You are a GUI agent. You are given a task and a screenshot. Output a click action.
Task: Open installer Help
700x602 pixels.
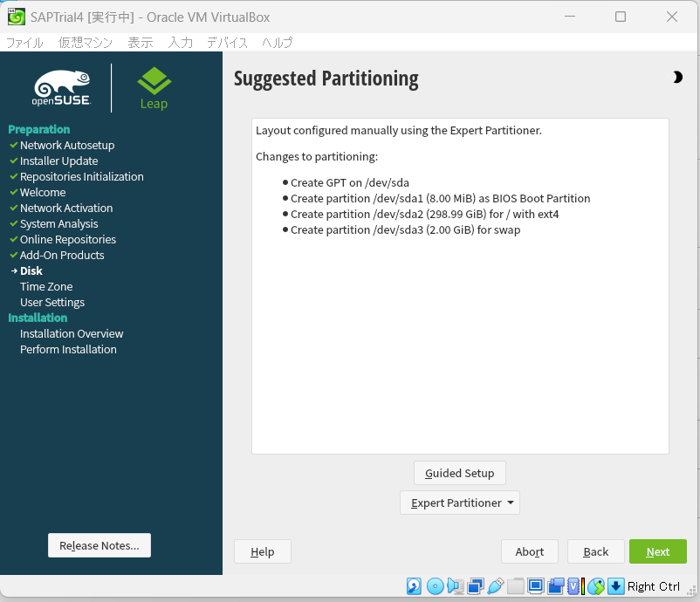click(x=263, y=551)
